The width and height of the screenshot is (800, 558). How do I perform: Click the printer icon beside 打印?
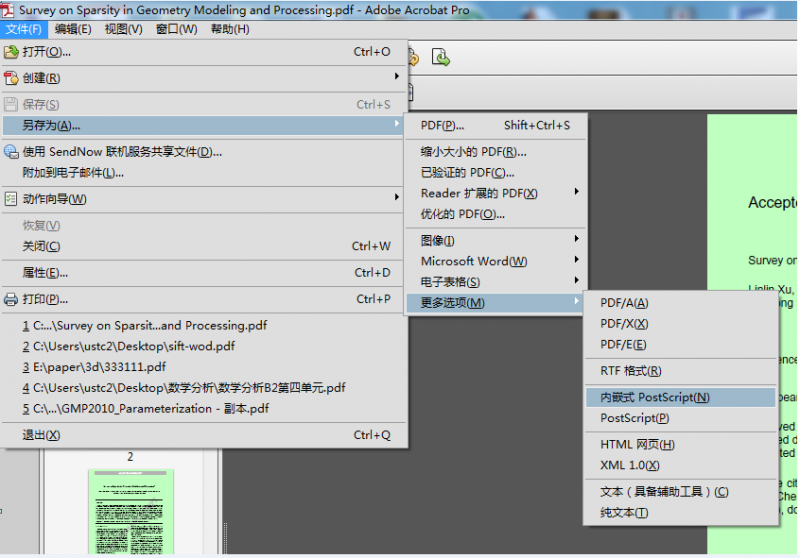(11, 299)
